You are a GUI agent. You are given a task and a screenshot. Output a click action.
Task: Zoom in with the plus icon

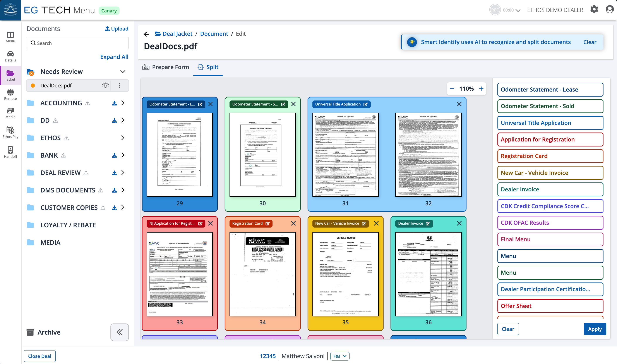(x=481, y=89)
